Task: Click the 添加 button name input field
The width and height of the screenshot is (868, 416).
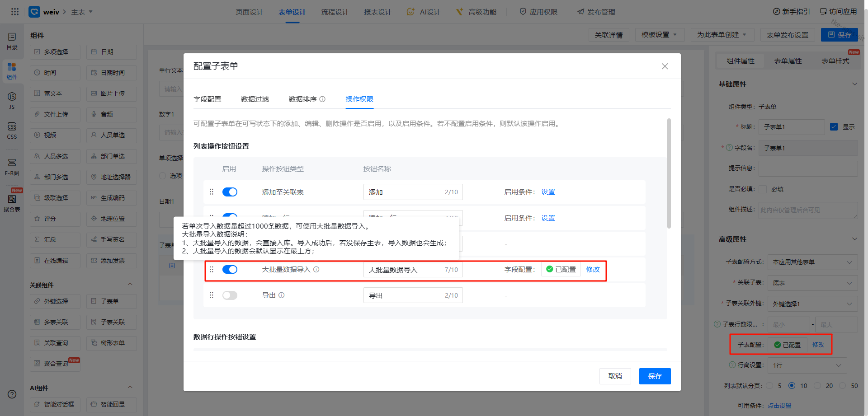Action: click(x=405, y=192)
